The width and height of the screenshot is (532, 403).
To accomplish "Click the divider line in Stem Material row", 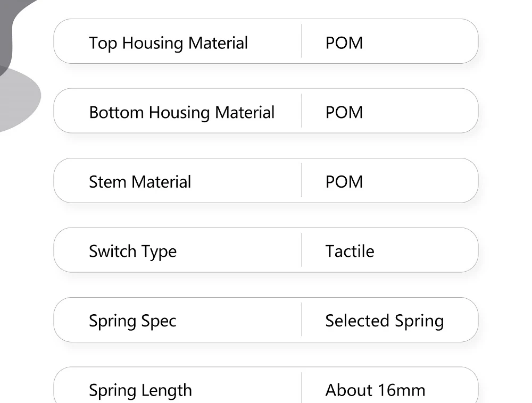I will click(x=302, y=180).
